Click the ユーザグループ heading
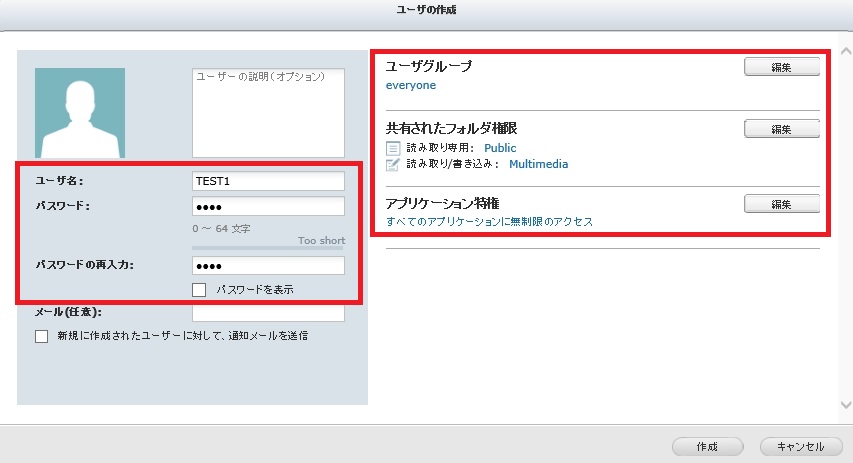This screenshot has width=853, height=463. (429, 66)
